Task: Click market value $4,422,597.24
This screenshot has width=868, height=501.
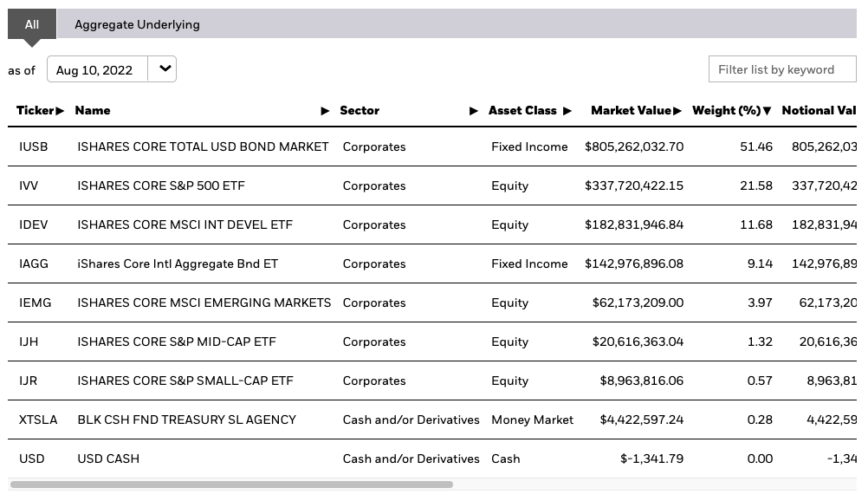Action: pos(642,420)
